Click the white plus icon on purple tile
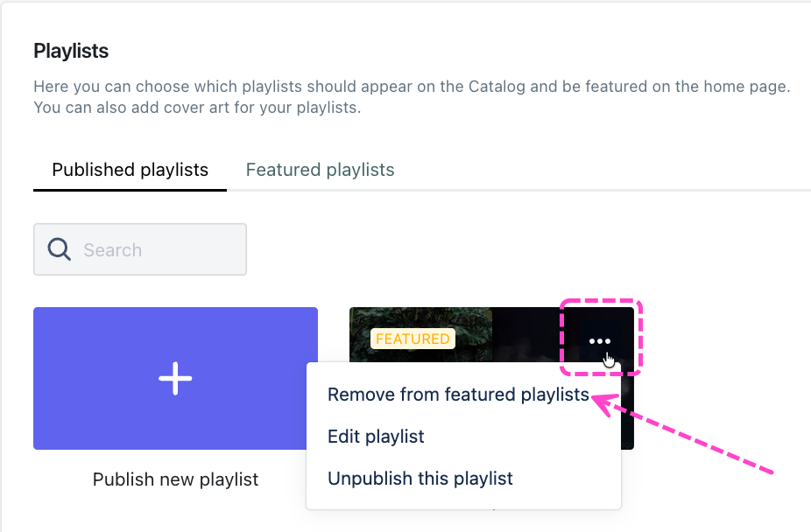The height and width of the screenshot is (532, 811). click(x=175, y=379)
